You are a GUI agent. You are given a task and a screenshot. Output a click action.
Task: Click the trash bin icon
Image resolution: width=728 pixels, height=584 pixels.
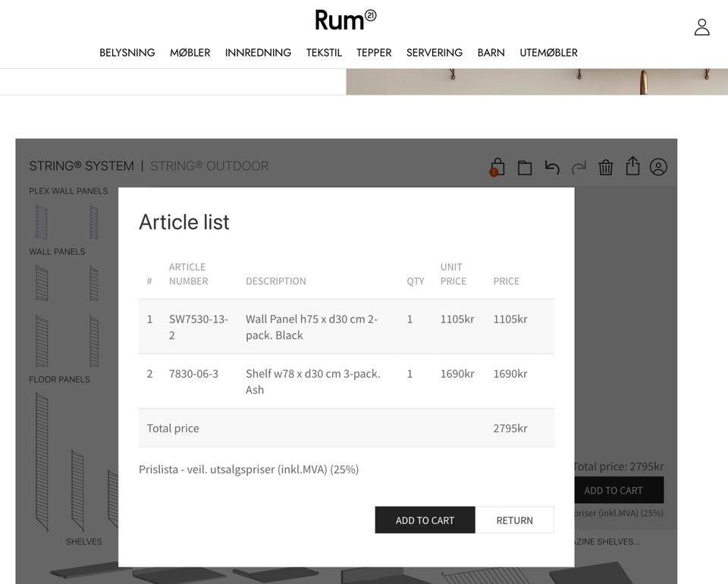click(605, 167)
